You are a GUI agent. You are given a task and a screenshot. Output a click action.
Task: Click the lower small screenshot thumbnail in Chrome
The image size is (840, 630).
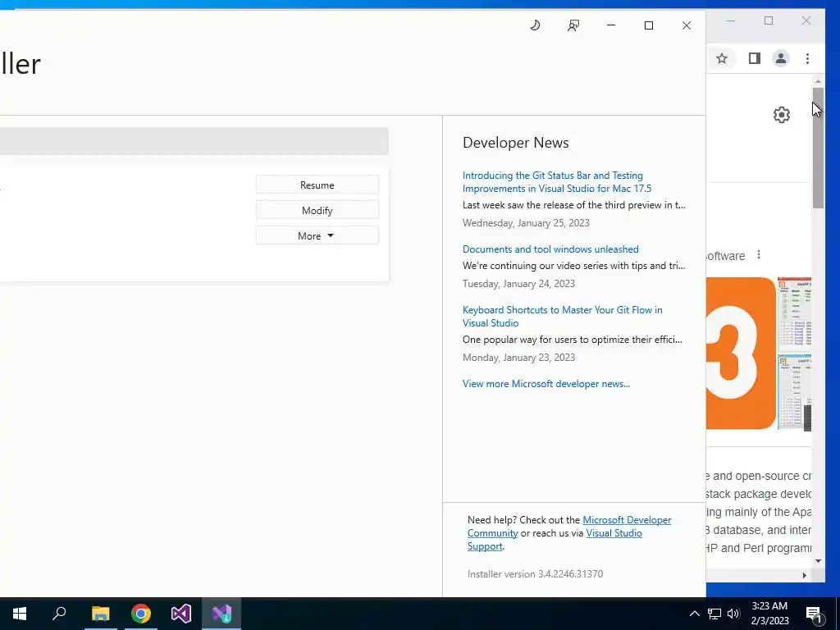794,391
